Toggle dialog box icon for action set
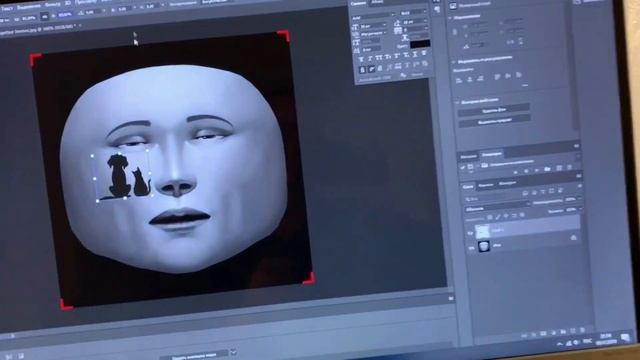640x360 pixels. click(470, 167)
